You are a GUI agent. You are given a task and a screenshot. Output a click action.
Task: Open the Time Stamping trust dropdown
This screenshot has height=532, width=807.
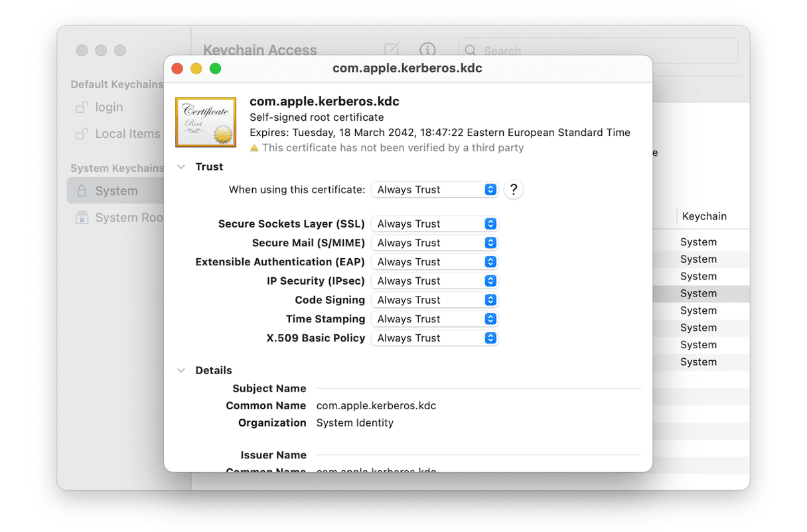tap(434, 319)
